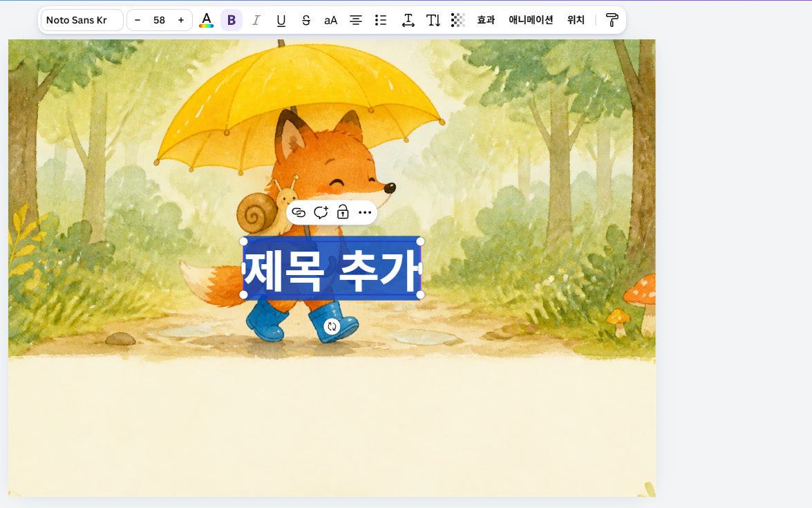Image resolution: width=812 pixels, height=508 pixels.
Task: Open the transparency control
Action: (x=457, y=20)
